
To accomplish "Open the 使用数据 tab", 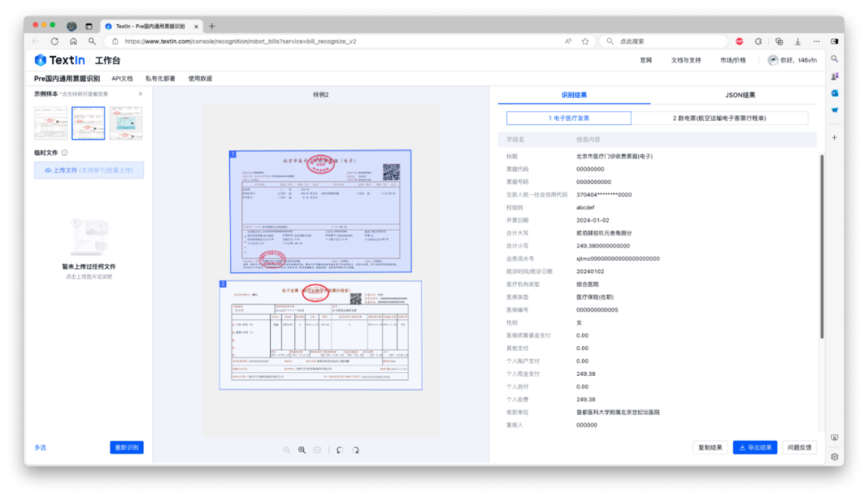I will coord(200,79).
